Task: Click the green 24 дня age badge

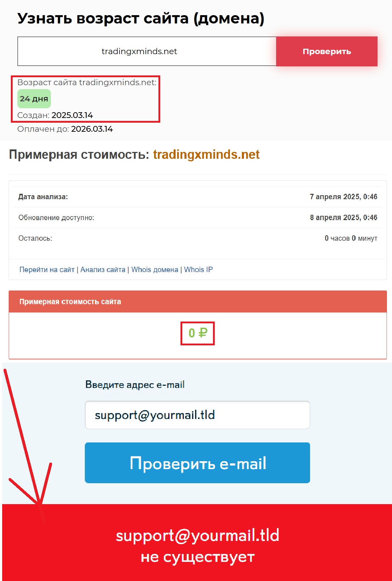Action: (x=34, y=99)
